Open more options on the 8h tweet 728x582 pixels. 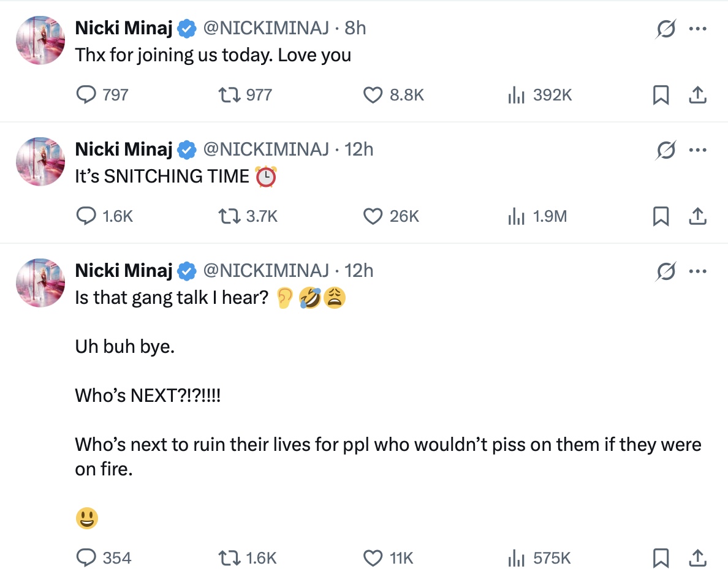pos(698,29)
